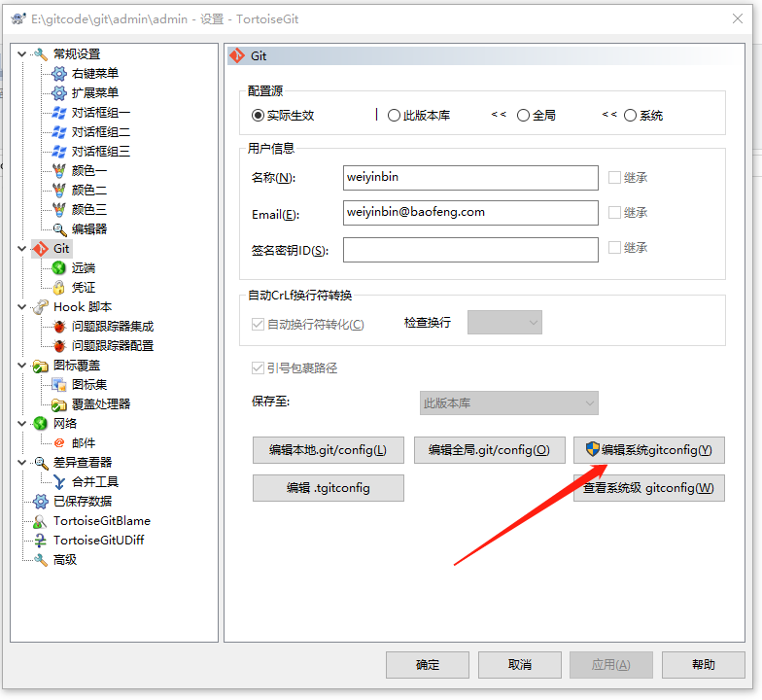
Task: Click the 颜色一 palette icon
Action: point(58,171)
